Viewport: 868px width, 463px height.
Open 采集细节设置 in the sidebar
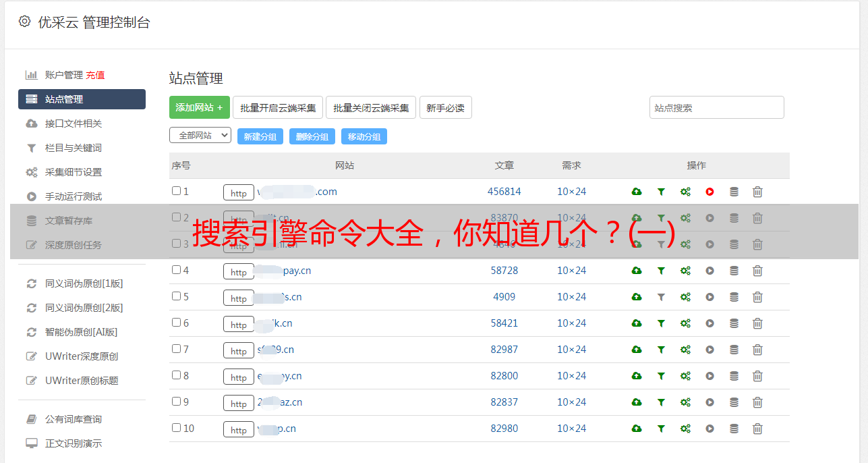[x=74, y=172]
